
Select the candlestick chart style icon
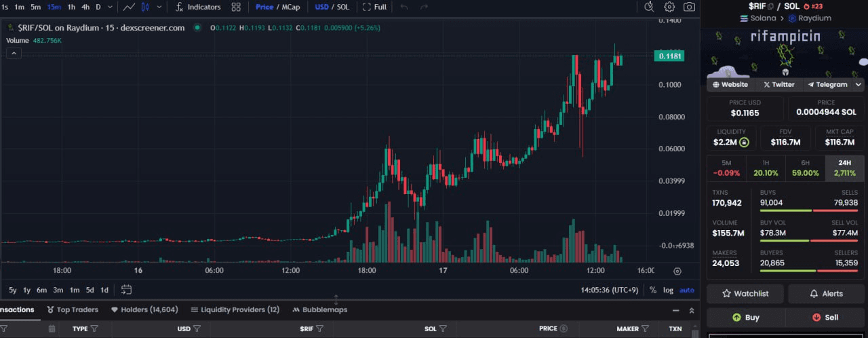(144, 7)
